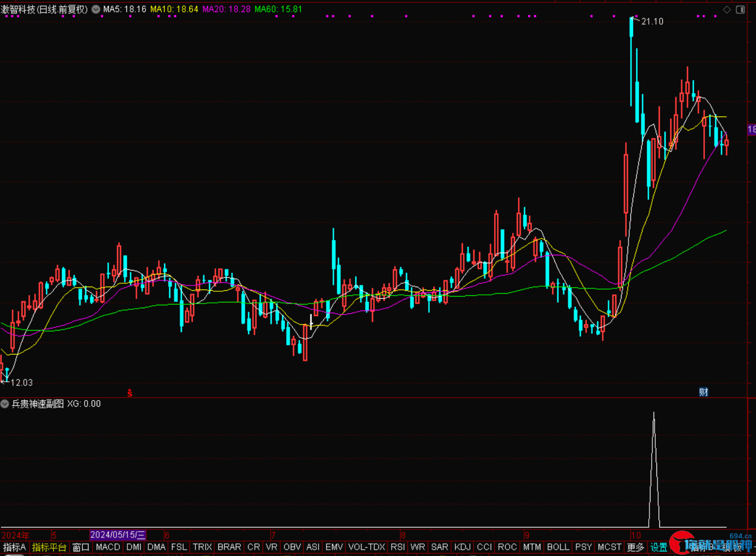Click the MA5: 18.16 label

tap(125, 9)
